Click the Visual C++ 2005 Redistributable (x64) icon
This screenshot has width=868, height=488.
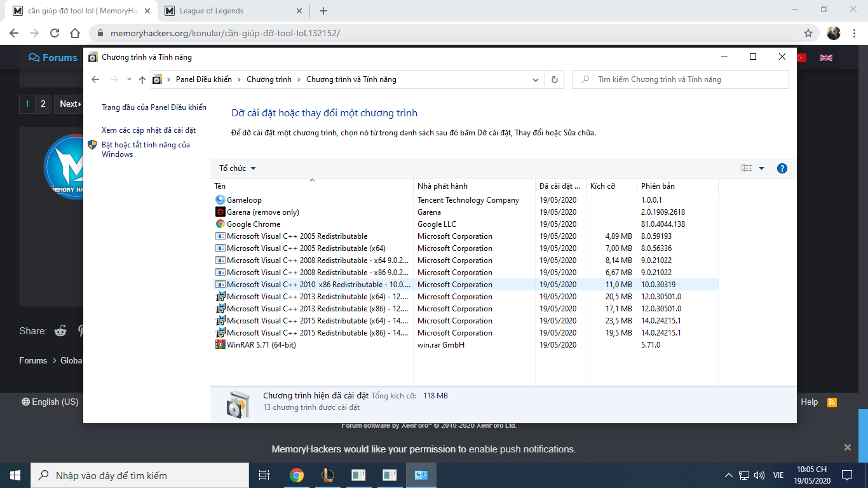[220, 248]
